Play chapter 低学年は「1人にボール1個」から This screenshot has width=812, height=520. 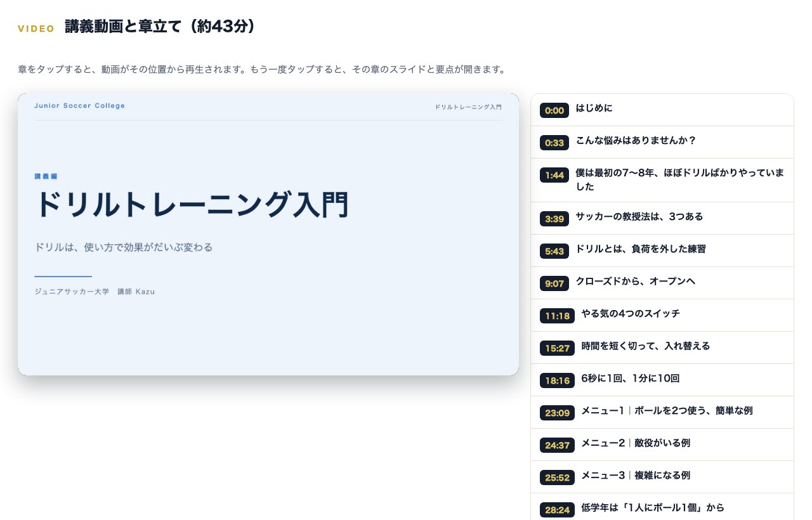[662, 507]
